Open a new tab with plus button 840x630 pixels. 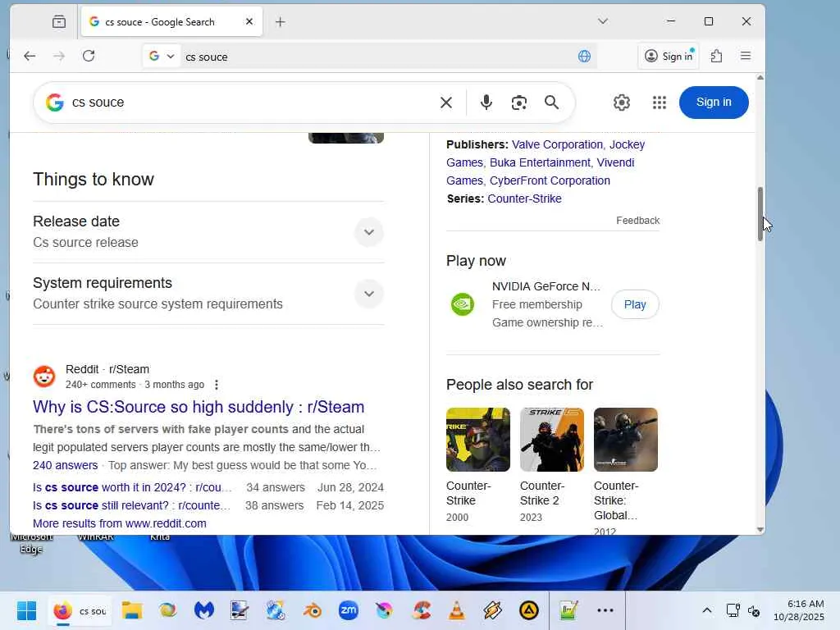(281, 22)
